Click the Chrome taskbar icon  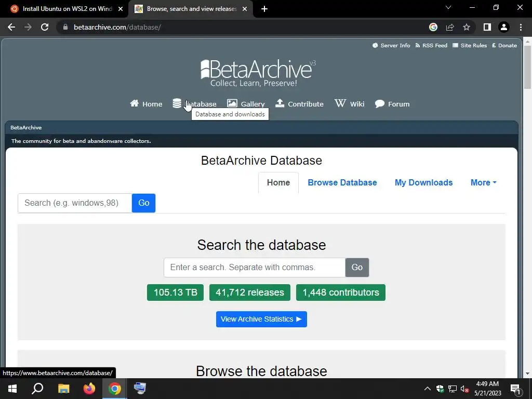115,389
